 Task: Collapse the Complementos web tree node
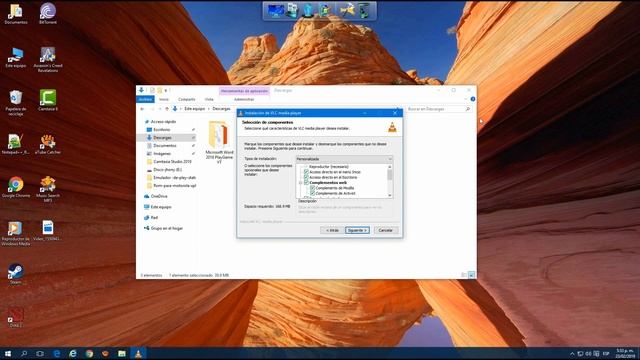(x=300, y=183)
